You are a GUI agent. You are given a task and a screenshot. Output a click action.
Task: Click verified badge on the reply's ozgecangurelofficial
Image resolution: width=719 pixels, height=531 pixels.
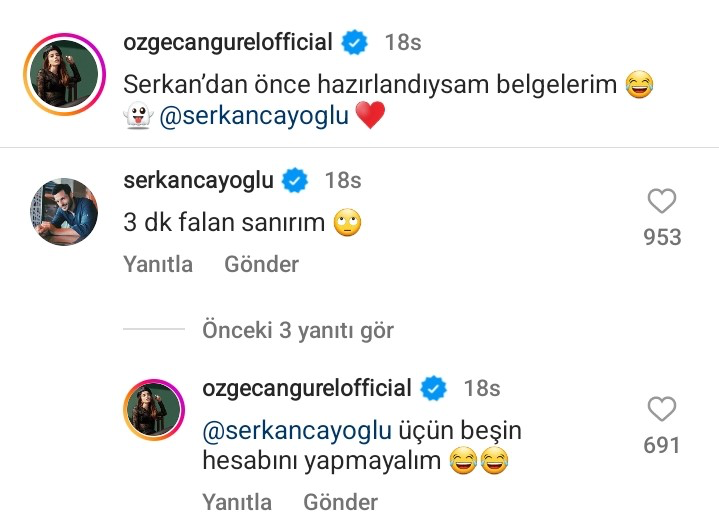tap(433, 388)
